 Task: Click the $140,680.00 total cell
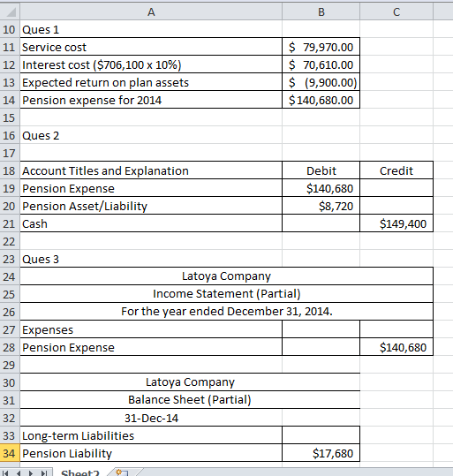click(321, 100)
